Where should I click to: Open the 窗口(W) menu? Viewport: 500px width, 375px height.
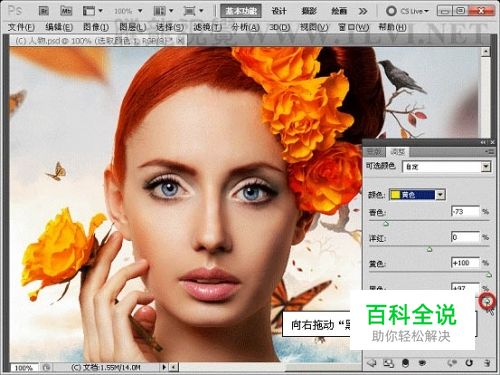354,27
